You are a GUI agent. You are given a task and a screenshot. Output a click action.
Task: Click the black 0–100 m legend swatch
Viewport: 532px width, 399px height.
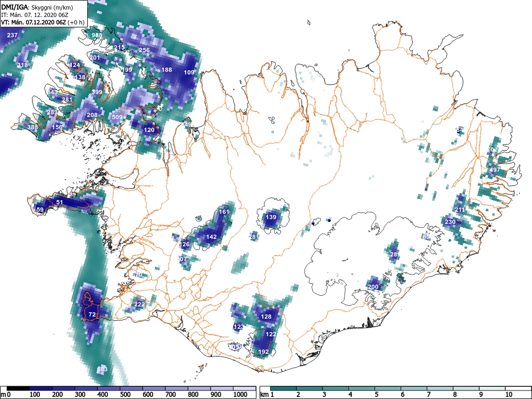(x=18, y=388)
